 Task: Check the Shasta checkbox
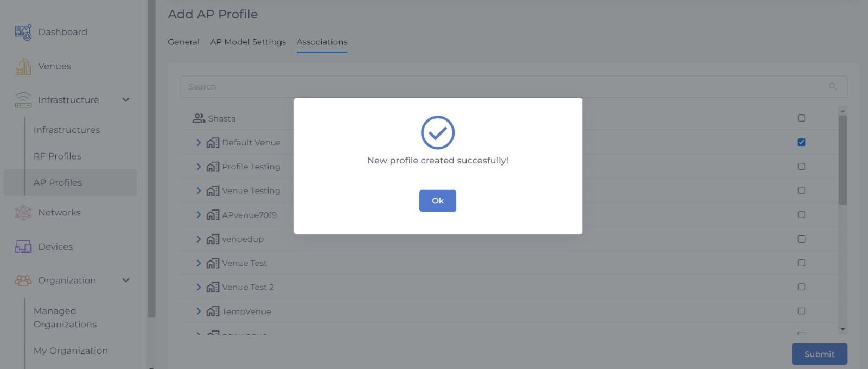tap(801, 118)
